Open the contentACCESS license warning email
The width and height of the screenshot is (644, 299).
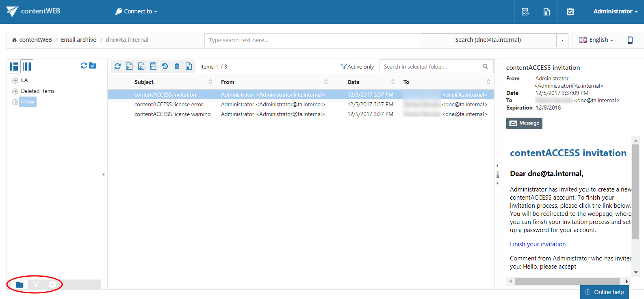[x=301, y=114]
